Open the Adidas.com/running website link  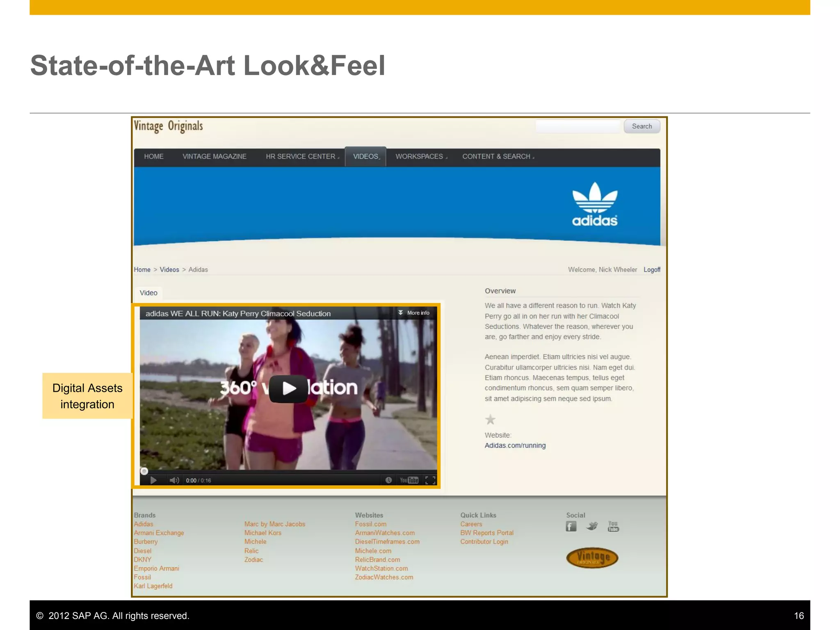point(515,445)
